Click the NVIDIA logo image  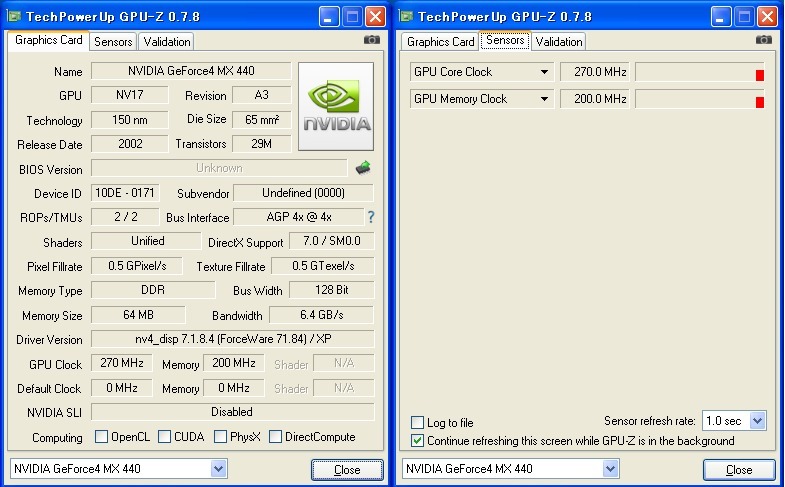coord(336,106)
